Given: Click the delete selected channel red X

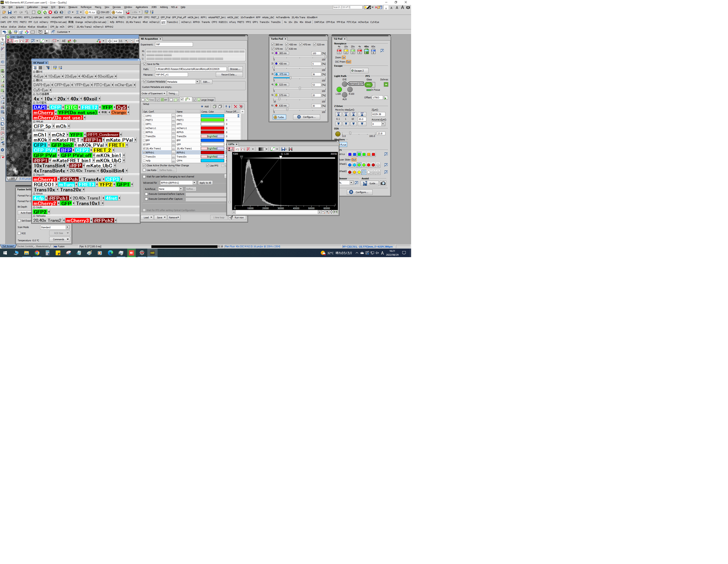Looking at the screenshot, I should (235, 106).
